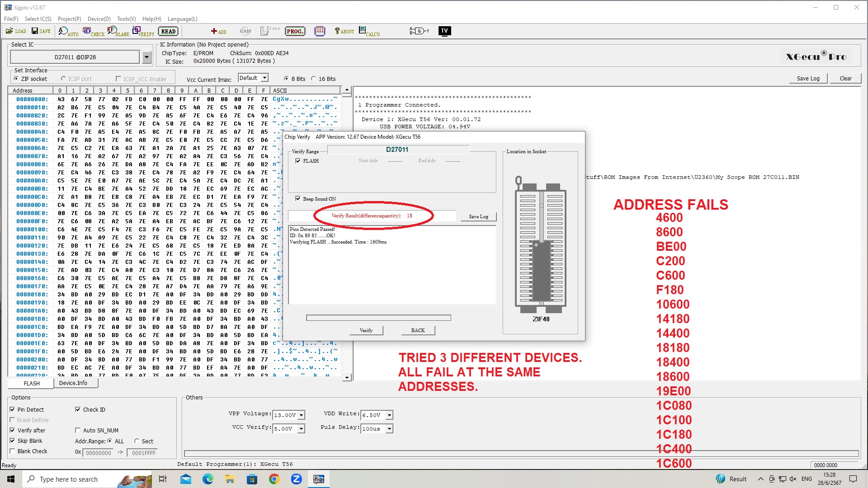This screenshot has height=488, width=868.
Task: Click the SAVE toolbar icon
Action: [41, 31]
